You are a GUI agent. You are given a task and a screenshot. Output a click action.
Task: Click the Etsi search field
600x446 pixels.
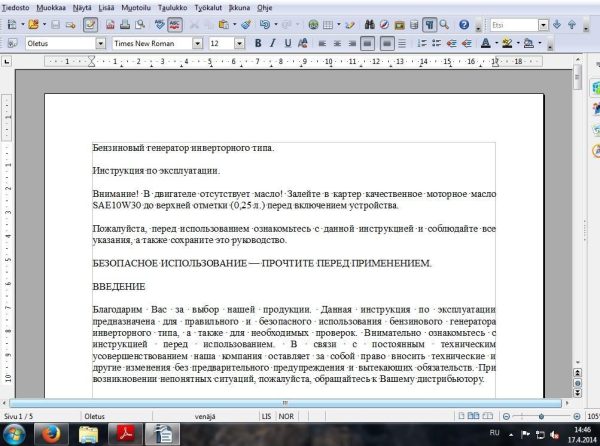515,25
